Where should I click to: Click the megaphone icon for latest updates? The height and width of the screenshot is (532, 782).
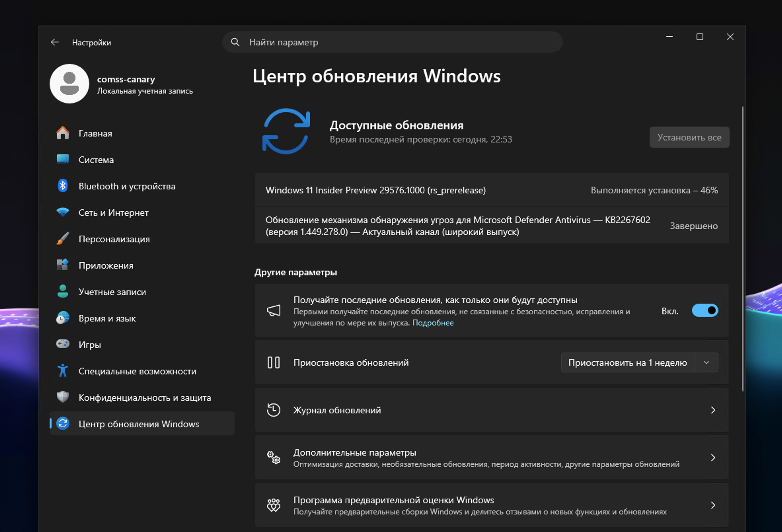[x=274, y=311]
